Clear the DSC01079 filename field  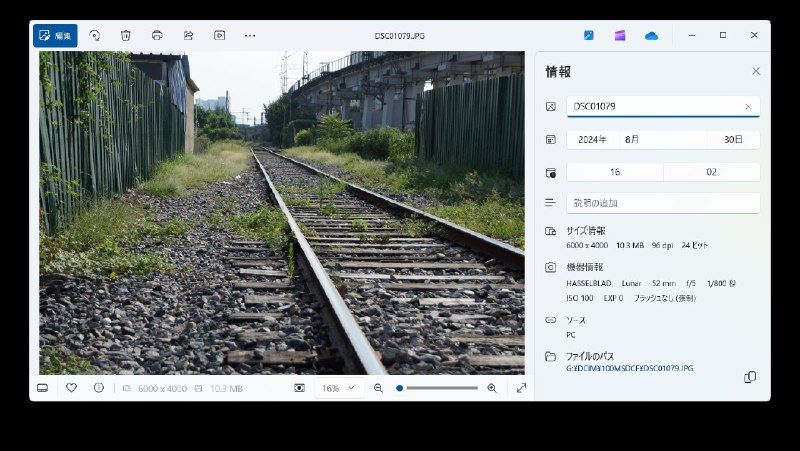point(748,106)
